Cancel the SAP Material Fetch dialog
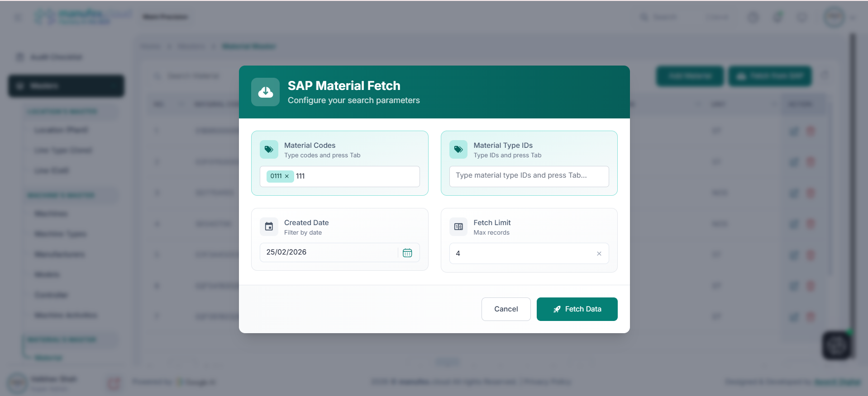The image size is (868, 396). pyautogui.click(x=506, y=309)
